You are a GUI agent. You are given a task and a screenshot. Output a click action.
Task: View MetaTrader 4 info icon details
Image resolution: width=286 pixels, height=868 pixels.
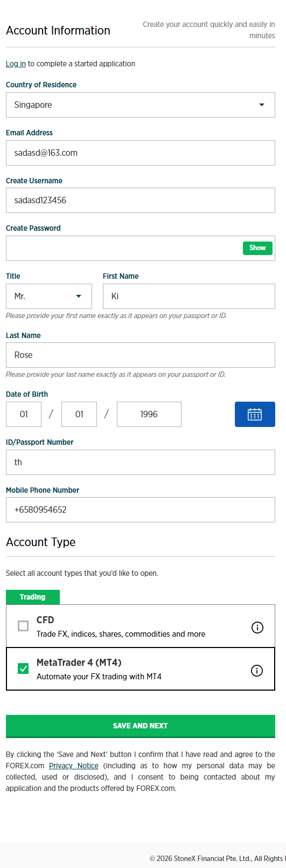[257, 671]
